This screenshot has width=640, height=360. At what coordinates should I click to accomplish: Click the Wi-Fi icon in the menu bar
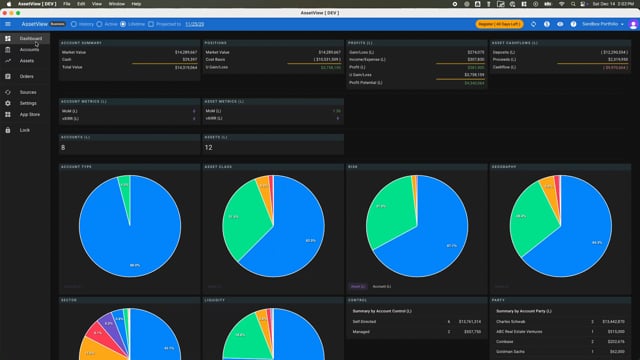click(562, 4)
